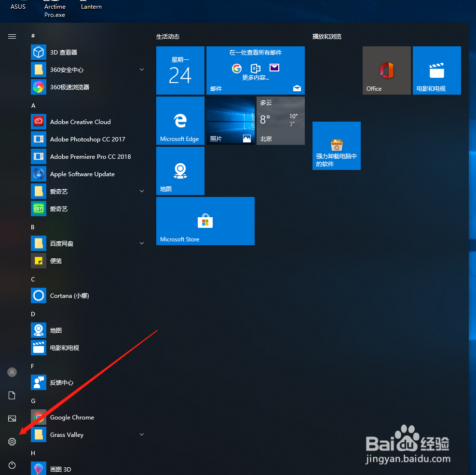Open 便笺 sticky notes app
Viewport: 476px width, 475px height.
click(x=87, y=261)
